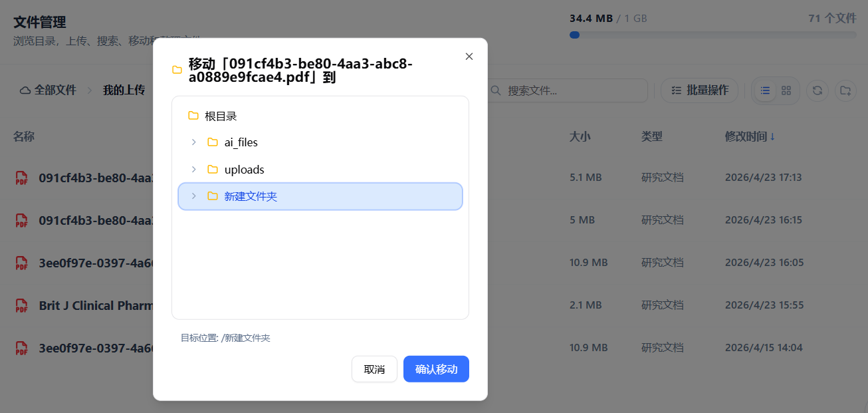The width and height of the screenshot is (868, 413).
Task: Select the 新建文件夹 folder row
Action: (320, 196)
